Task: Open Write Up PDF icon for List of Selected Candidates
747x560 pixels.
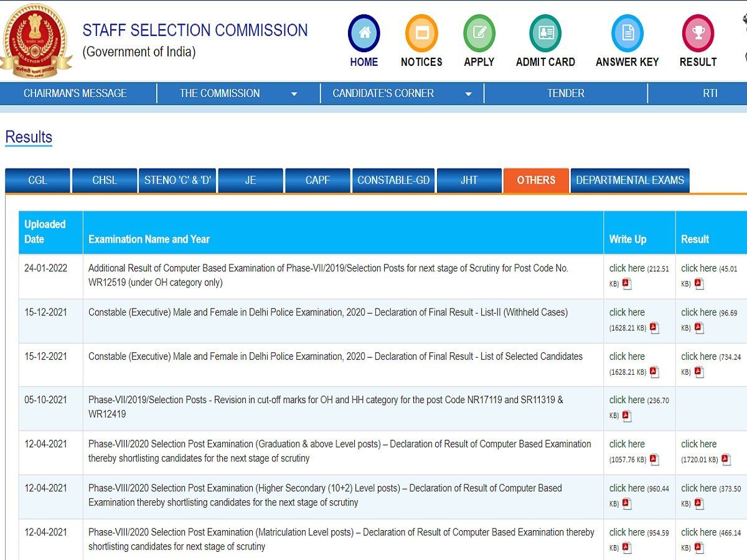Action: click(654, 372)
